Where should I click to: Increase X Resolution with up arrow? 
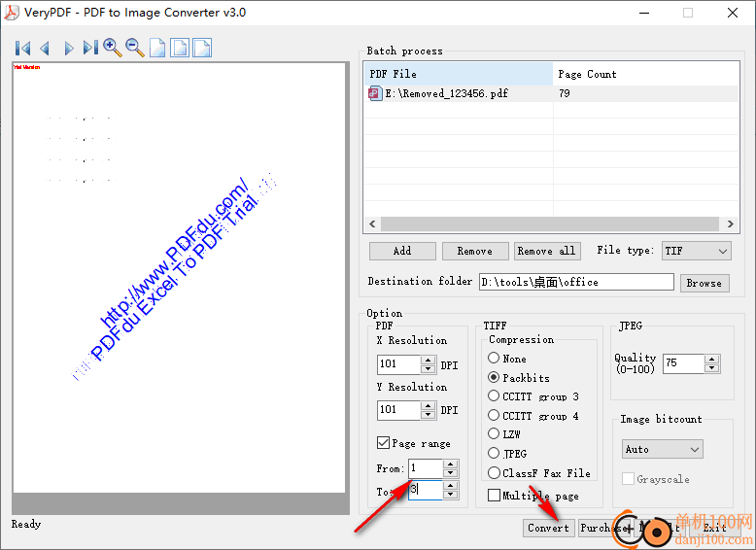[428, 361]
